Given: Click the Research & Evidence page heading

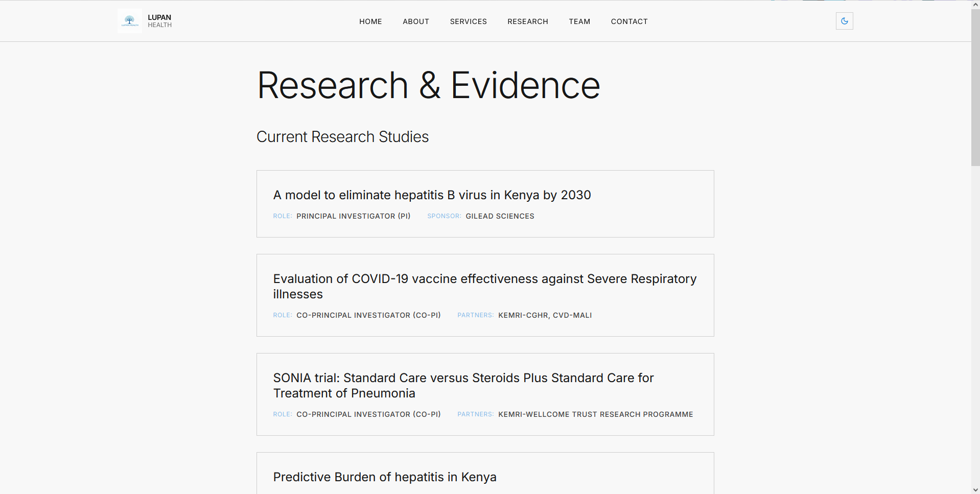Looking at the screenshot, I should (429, 84).
